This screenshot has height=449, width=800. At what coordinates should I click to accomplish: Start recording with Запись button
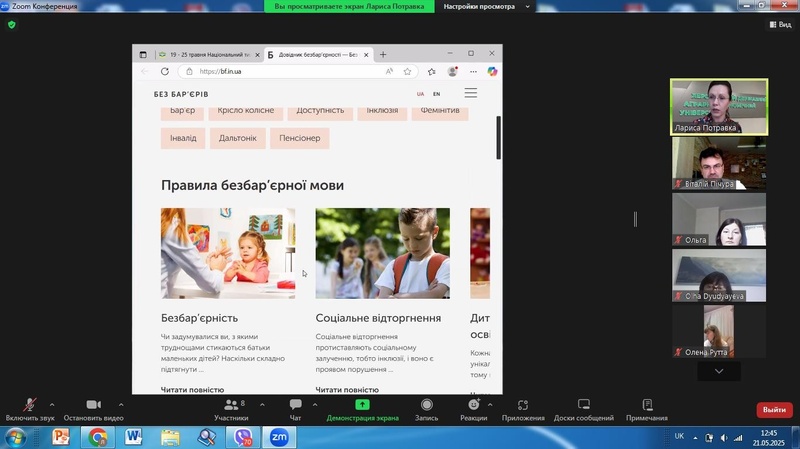(x=426, y=405)
